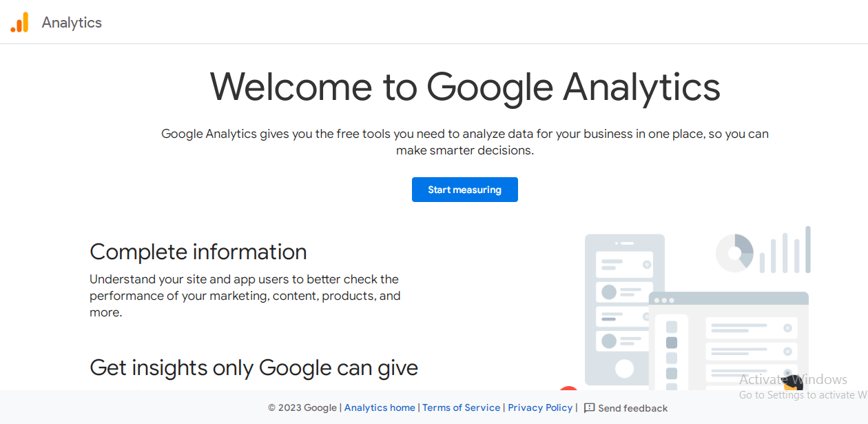Open the Analytics home link
The width and height of the screenshot is (868, 424).
[380, 408]
